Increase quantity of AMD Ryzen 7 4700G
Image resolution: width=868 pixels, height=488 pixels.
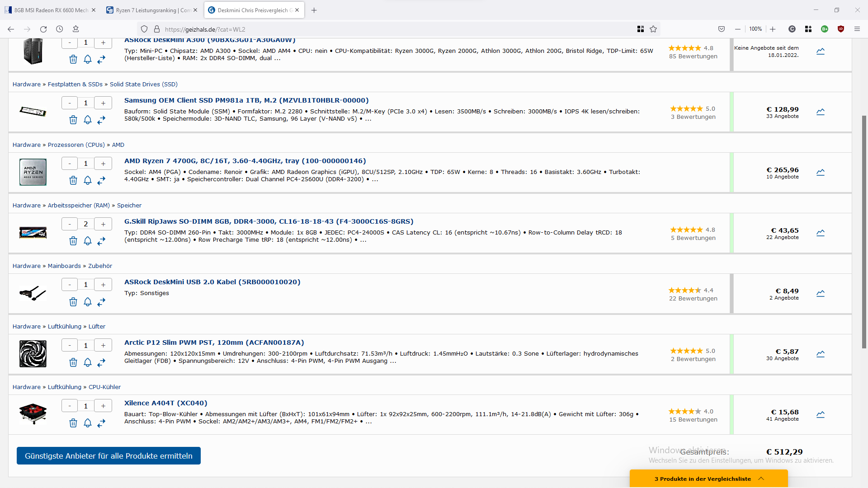click(x=103, y=164)
